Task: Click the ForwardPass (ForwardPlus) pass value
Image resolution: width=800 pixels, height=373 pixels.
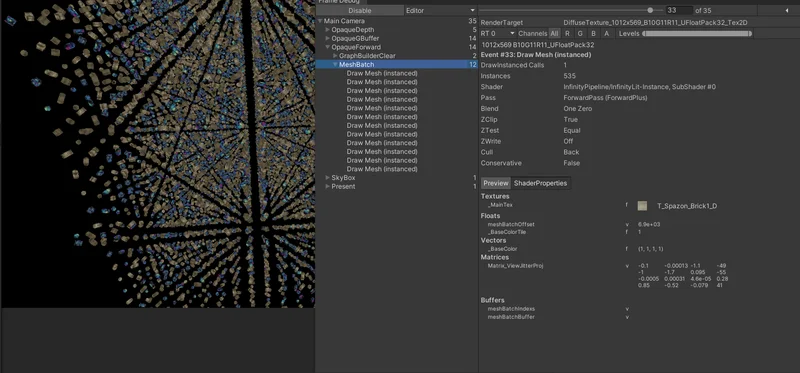Action: pos(605,98)
